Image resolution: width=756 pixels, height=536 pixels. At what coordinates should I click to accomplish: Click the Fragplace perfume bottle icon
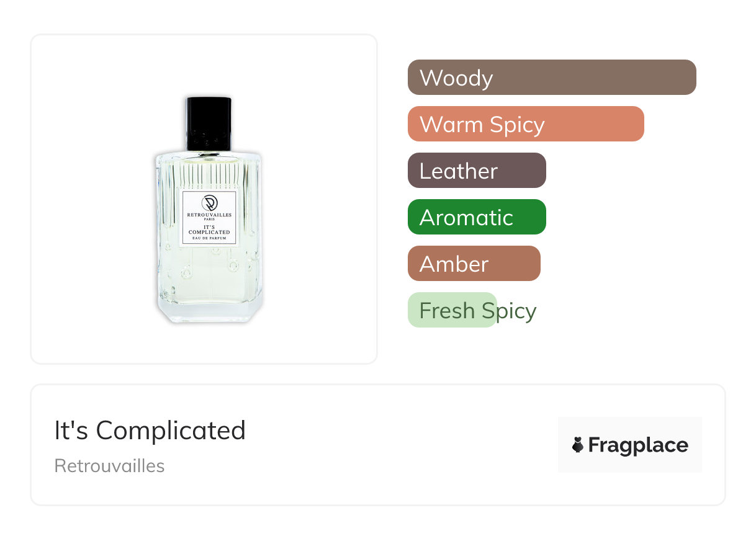click(578, 445)
